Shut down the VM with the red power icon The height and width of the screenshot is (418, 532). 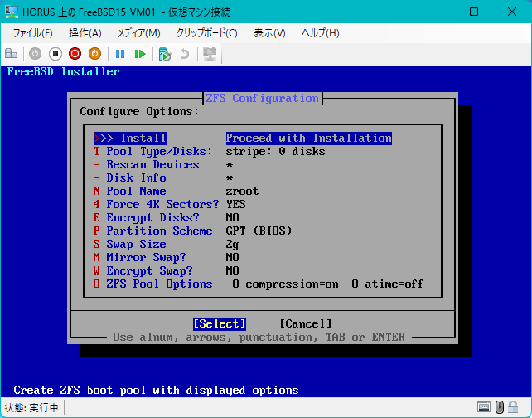75,54
